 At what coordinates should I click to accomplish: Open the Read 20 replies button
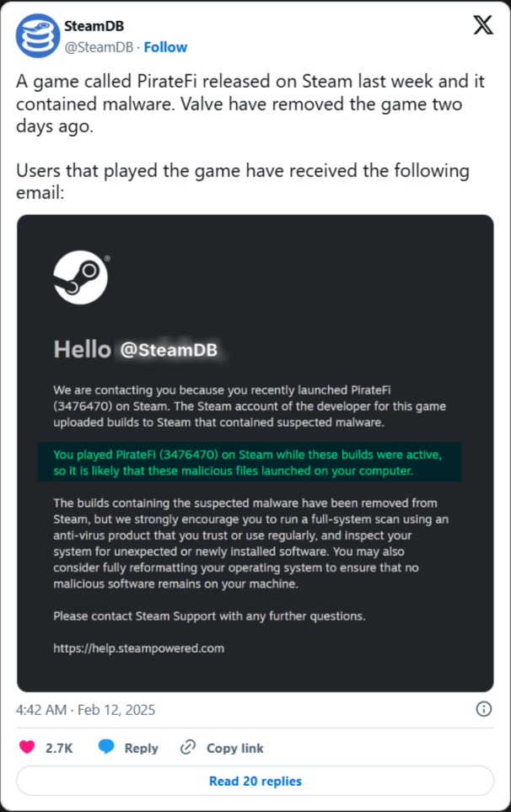coord(255,781)
